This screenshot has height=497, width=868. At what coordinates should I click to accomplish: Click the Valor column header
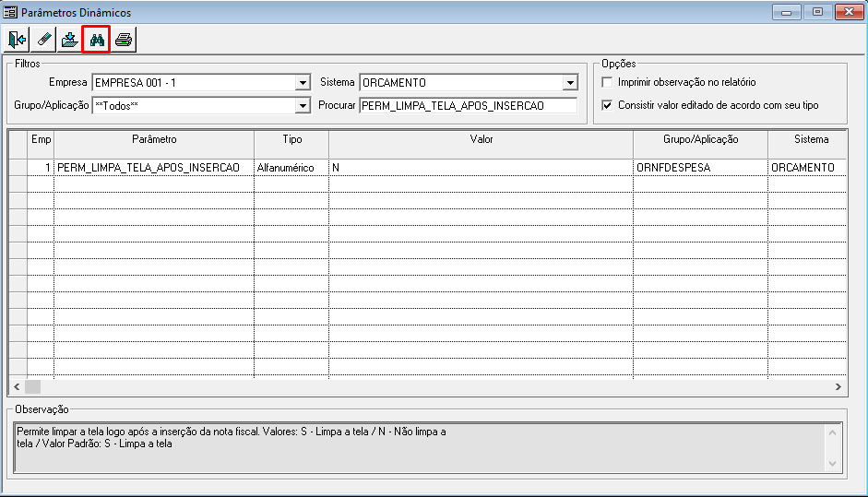482,144
